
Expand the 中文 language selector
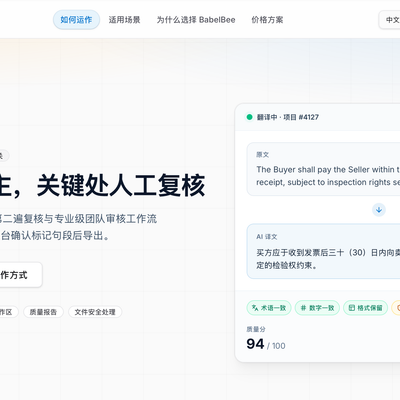(x=389, y=20)
